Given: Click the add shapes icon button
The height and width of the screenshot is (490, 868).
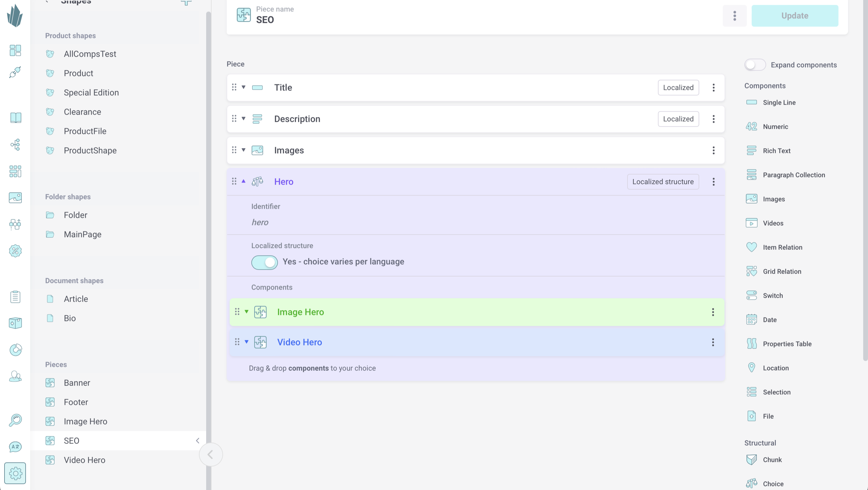Looking at the screenshot, I should point(186,2).
